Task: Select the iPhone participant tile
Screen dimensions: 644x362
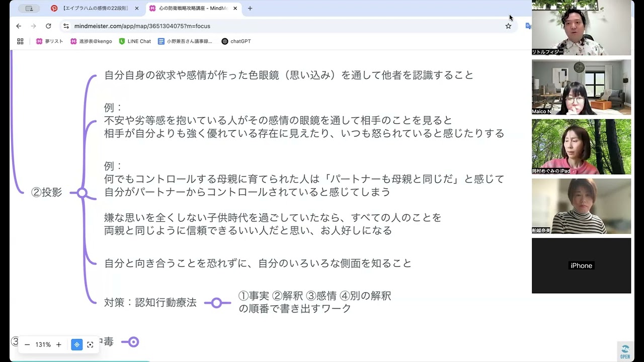Action: (x=581, y=265)
